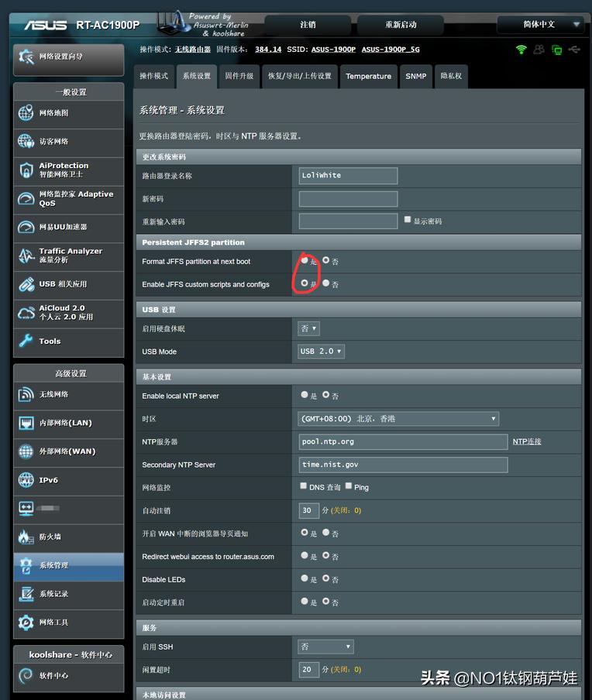The width and height of the screenshot is (592, 700).
Task: Select Yes for Enable local NTP server
Action: 305,395
